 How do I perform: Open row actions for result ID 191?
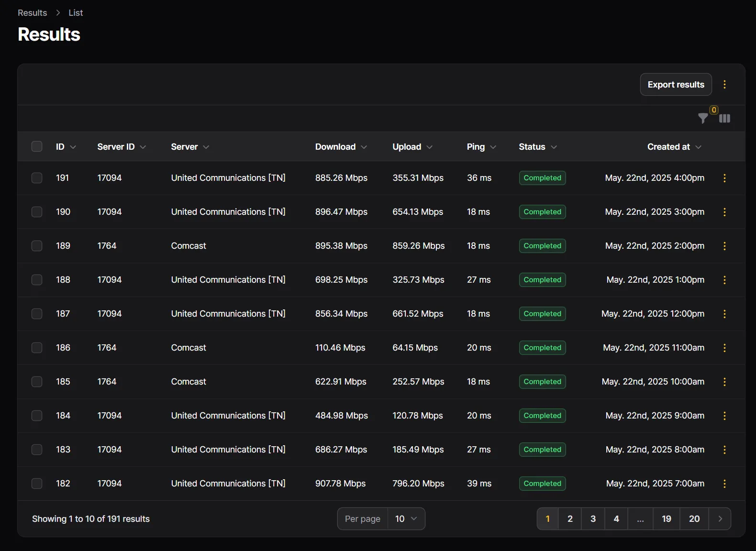pyautogui.click(x=724, y=178)
